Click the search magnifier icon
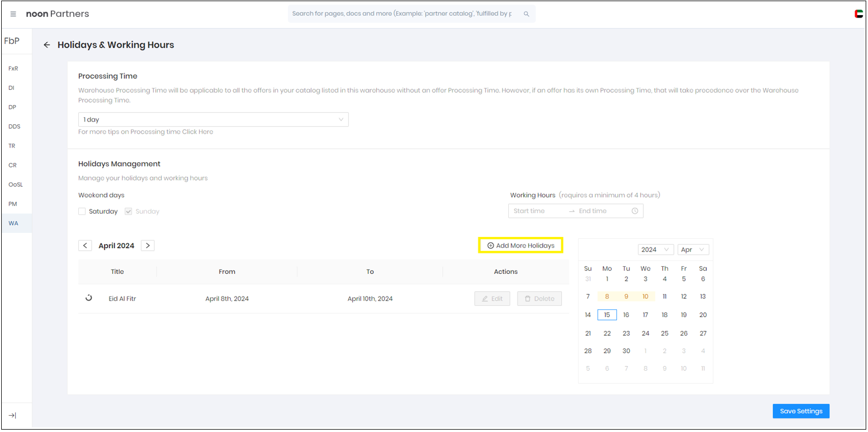 tap(526, 14)
